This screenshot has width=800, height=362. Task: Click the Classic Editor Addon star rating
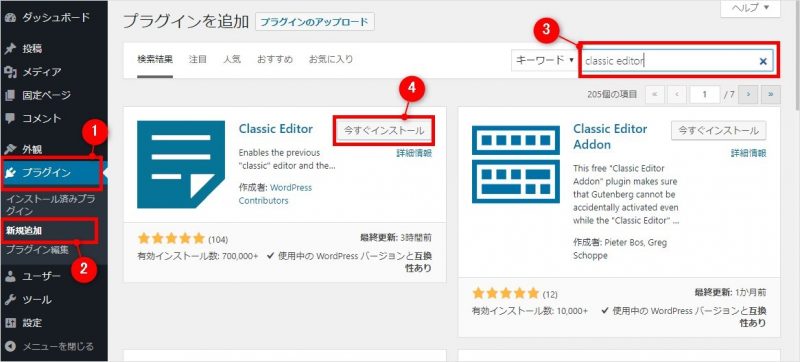506,293
